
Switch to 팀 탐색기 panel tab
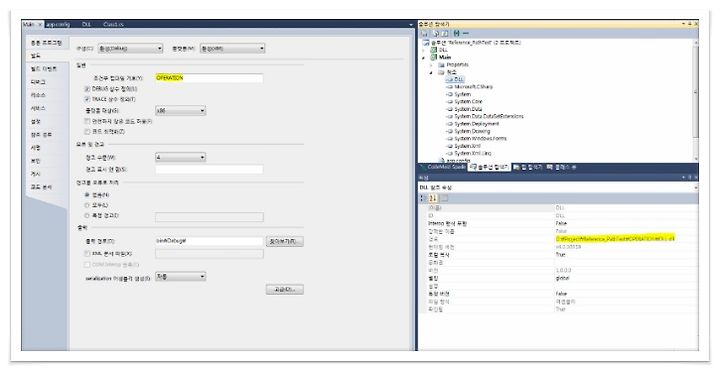[528, 168]
